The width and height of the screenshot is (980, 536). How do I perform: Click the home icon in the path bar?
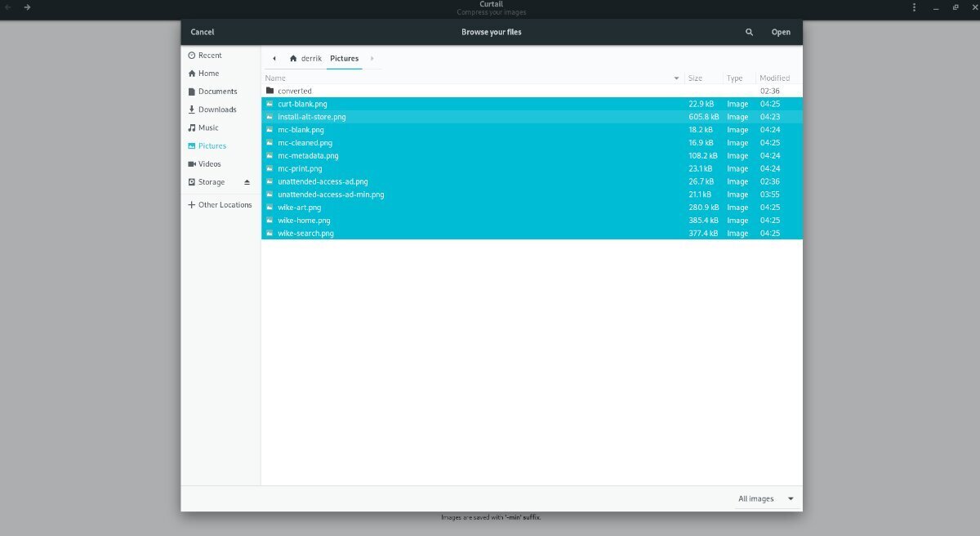click(x=293, y=58)
